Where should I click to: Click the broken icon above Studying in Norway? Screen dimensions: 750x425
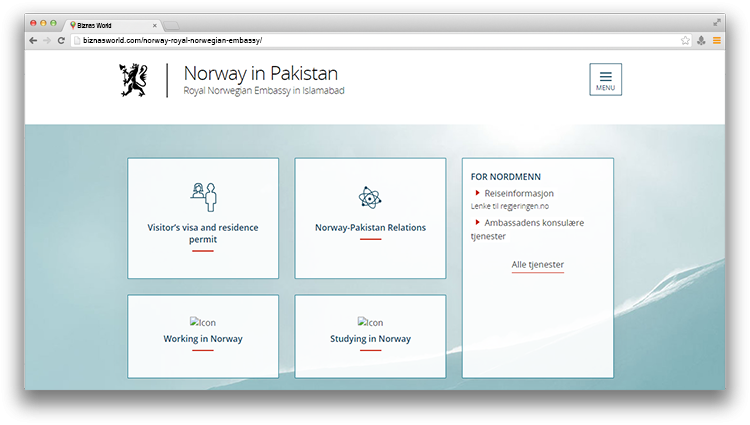370,322
